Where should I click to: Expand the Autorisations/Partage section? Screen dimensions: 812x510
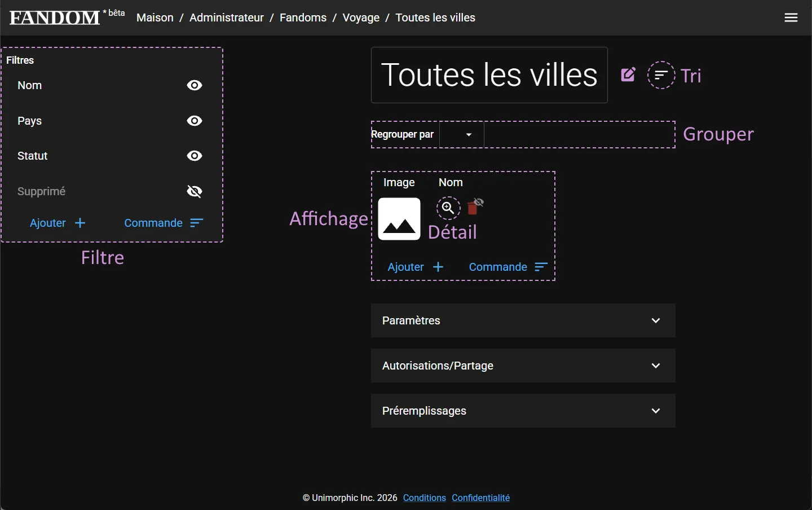pos(523,366)
